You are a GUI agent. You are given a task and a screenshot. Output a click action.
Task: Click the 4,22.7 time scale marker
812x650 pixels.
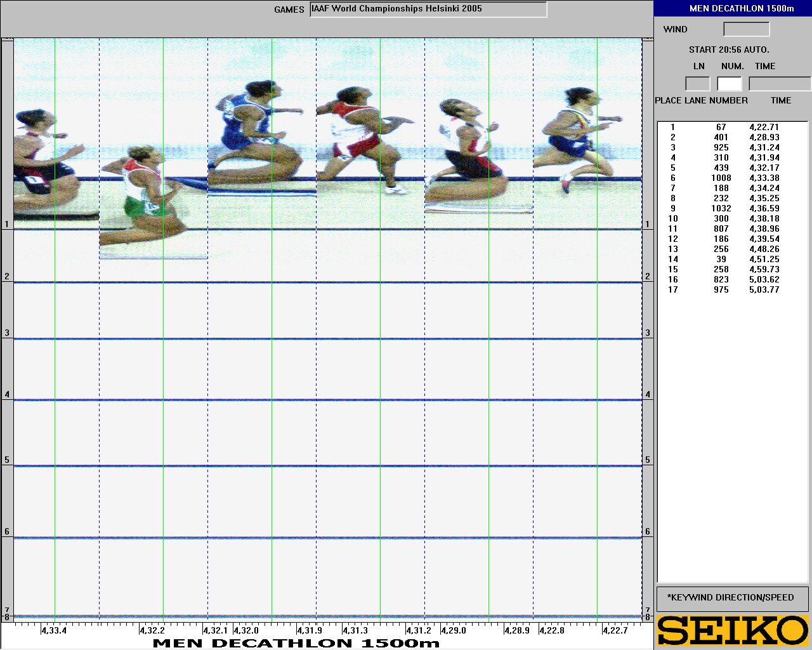(x=615, y=630)
